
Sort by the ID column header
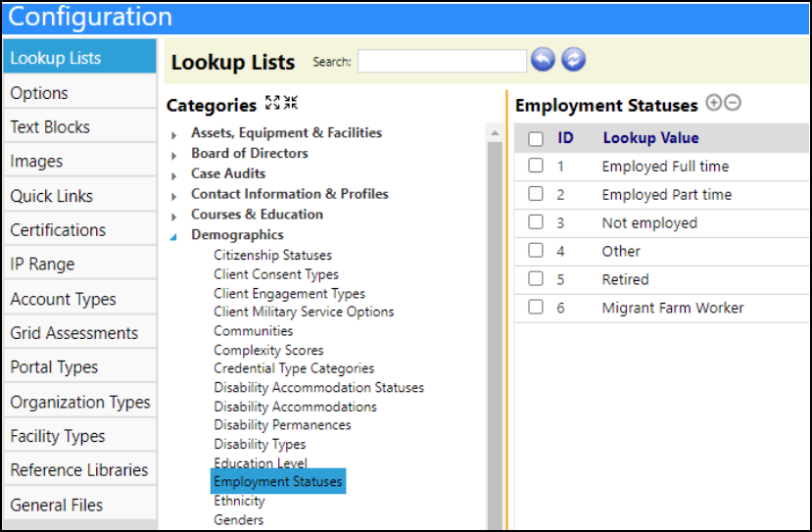click(x=565, y=138)
